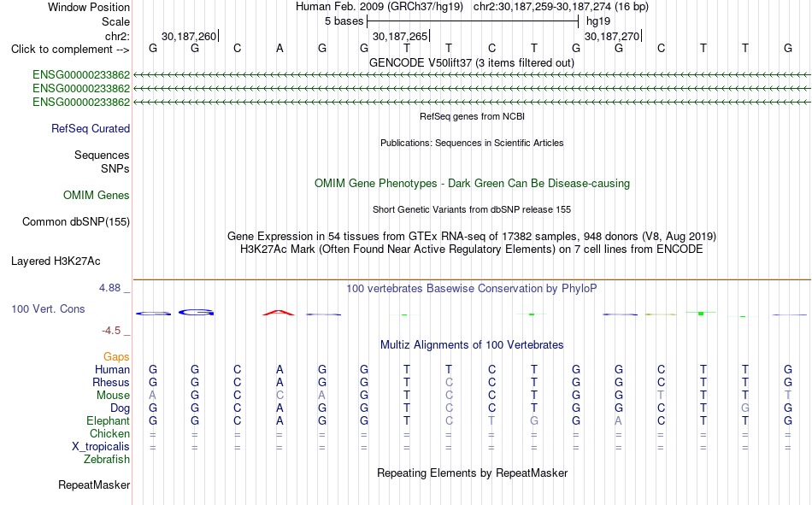812x505 pixels.
Task: Click the Scale track label
Action: [x=115, y=21]
